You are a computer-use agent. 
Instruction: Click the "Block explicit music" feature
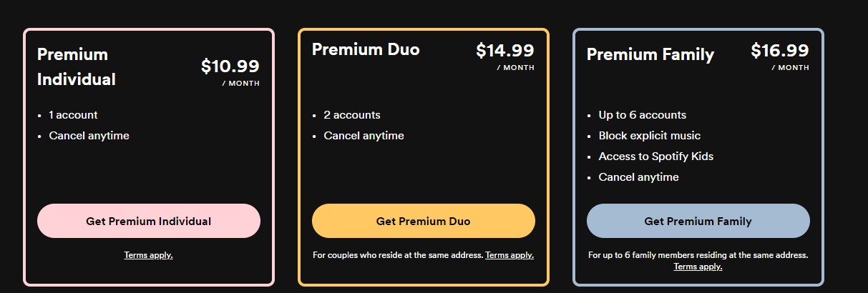click(x=649, y=136)
